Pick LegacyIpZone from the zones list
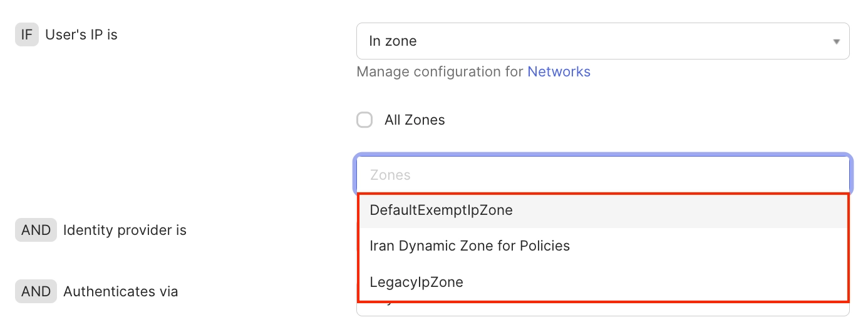This screenshot has height=332, width=868. click(x=416, y=282)
